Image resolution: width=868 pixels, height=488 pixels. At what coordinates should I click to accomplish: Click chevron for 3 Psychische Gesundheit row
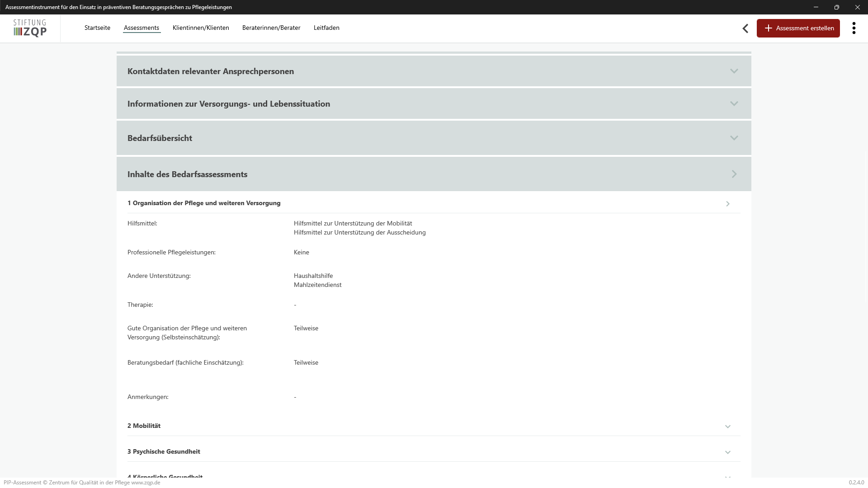tap(727, 452)
